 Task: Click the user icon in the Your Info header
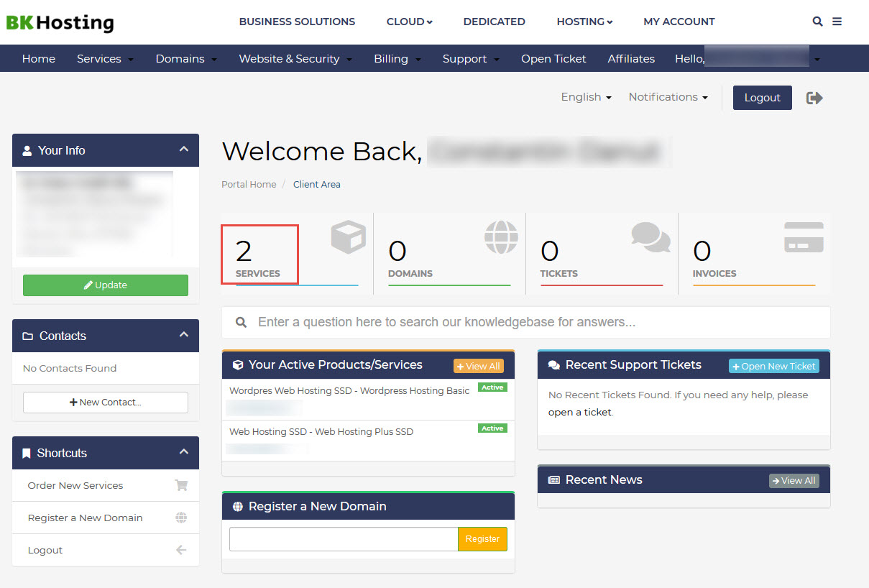[27, 151]
